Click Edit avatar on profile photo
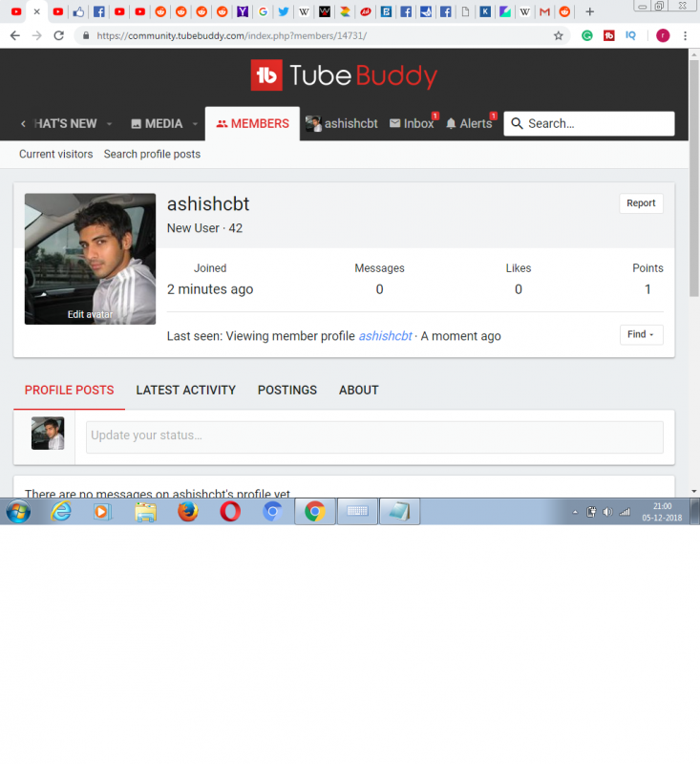This screenshot has width=700, height=764. click(x=90, y=314)
